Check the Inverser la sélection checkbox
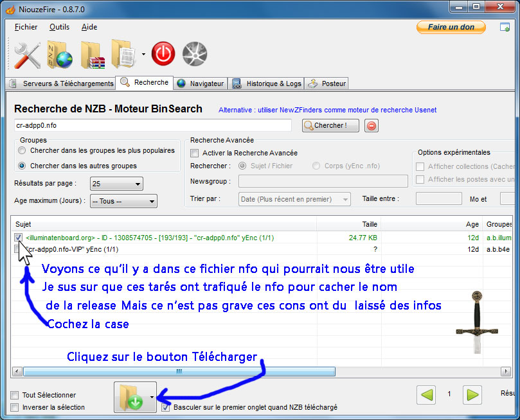Image resolution: width=520 pixels, height=420 pixels. point(15,407)
